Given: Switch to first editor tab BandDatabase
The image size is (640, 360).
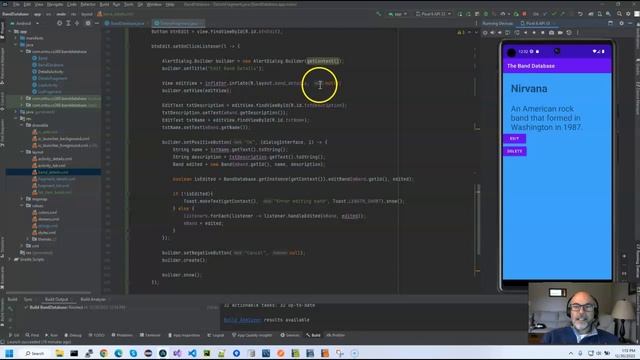Looking at the screenshot, I should [125, 23].
